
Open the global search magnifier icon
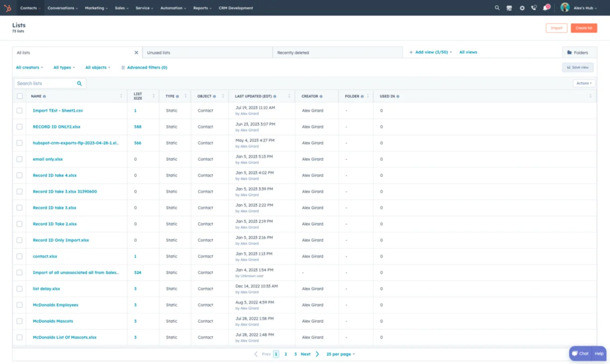click(x=497, y=8)
